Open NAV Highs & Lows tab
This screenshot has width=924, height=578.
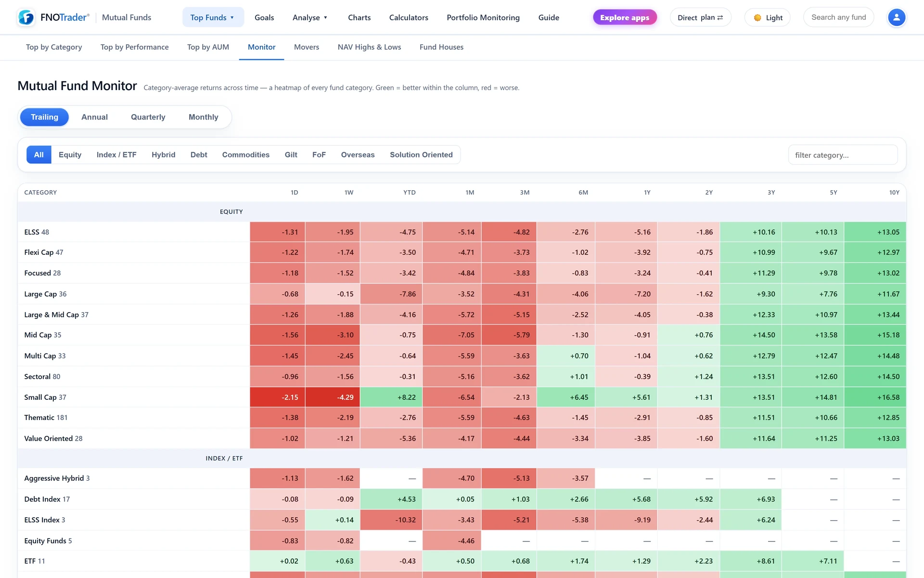click(369, 47)
